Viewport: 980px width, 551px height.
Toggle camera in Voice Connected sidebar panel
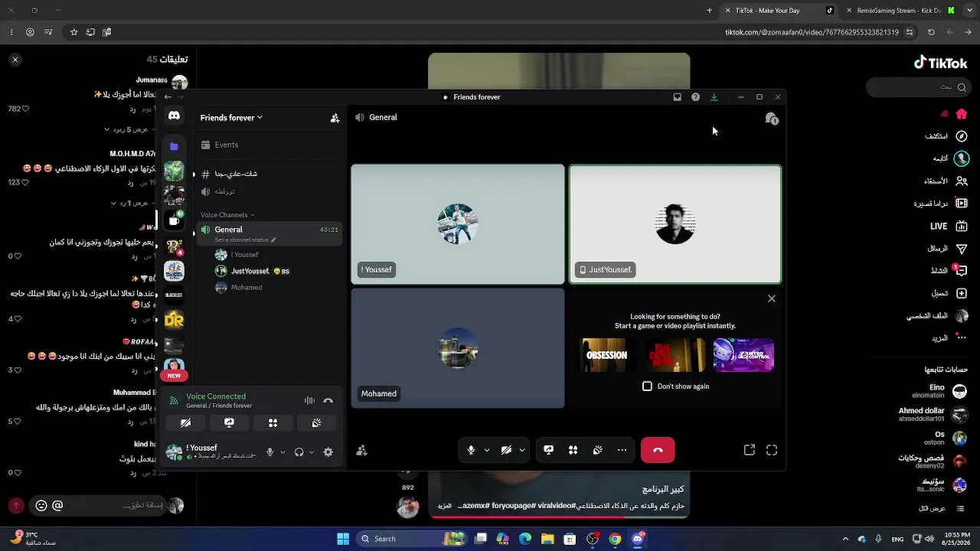click(185, 422)
